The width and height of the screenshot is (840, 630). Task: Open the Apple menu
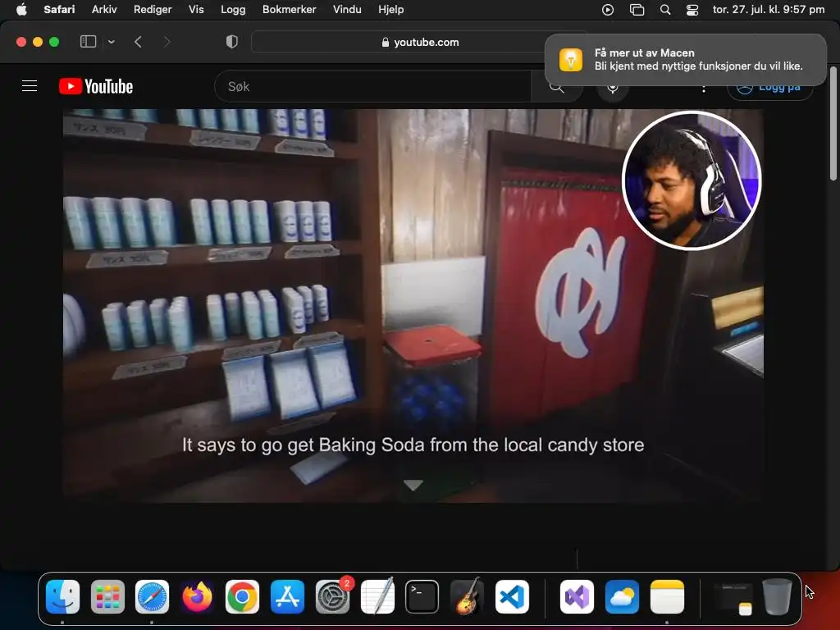point(21,10)
